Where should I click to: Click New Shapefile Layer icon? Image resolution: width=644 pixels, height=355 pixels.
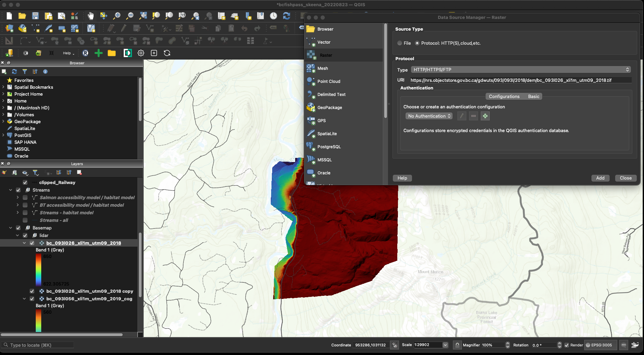coord(35,28)
